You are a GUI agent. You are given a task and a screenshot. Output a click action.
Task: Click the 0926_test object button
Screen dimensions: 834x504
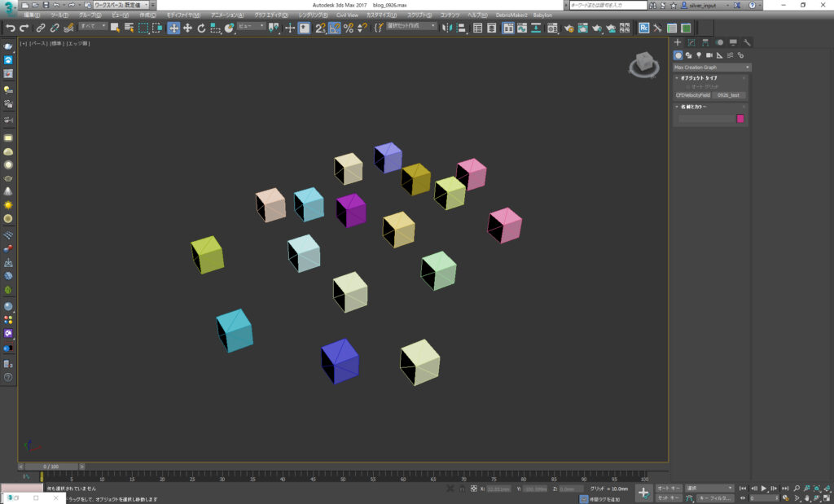pos(729,95)
